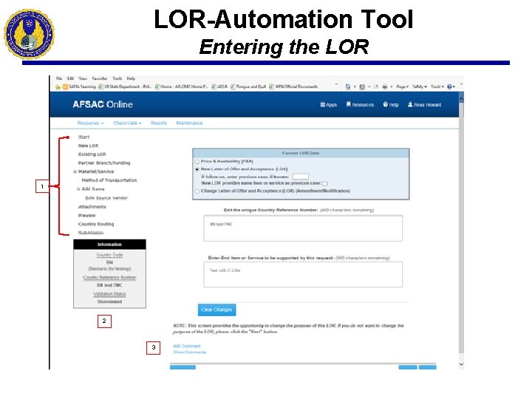532x399 pixels.
Task: Select Partner Branch/Funding in the navigation
Action: 104,163
